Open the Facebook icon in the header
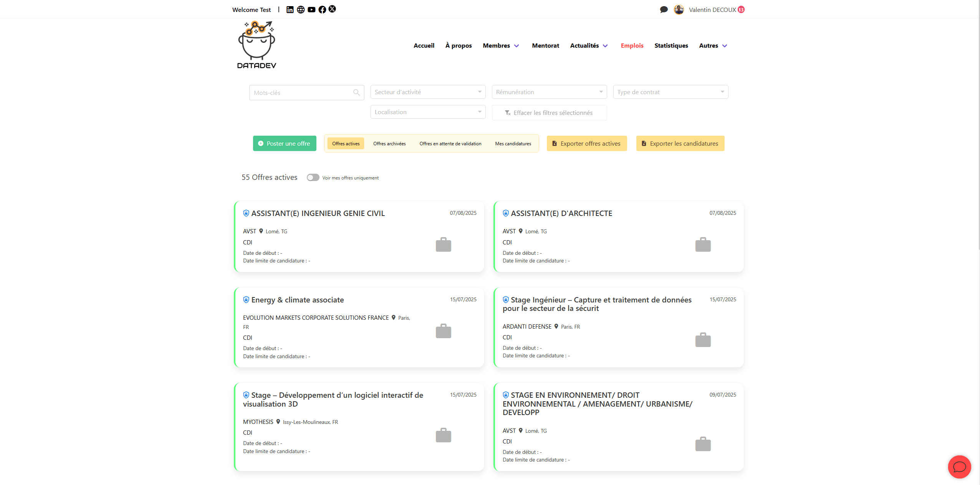The width and height of the screenshot is (980, 485). (x=322, y=9)
